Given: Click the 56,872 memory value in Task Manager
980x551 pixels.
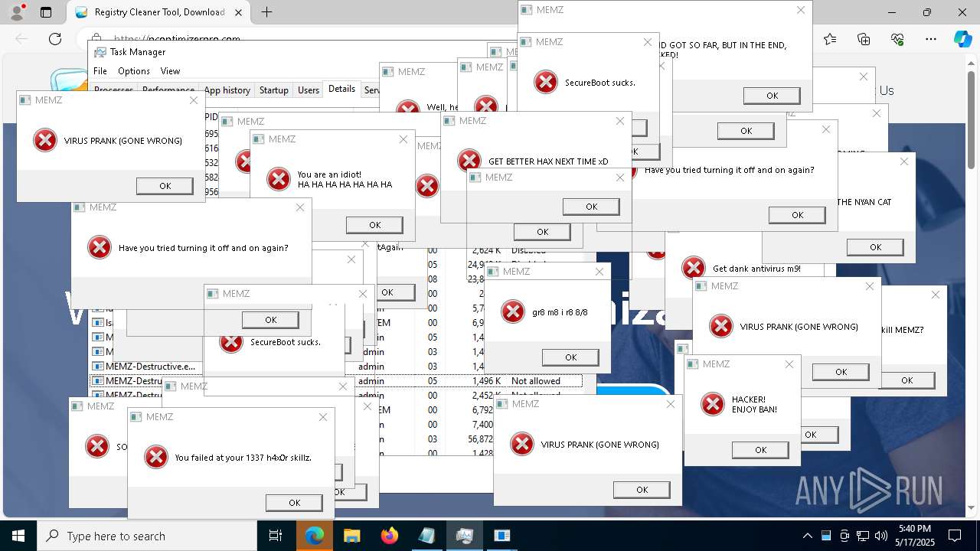Looking at the screenshot, I should (x=482, y=439).
